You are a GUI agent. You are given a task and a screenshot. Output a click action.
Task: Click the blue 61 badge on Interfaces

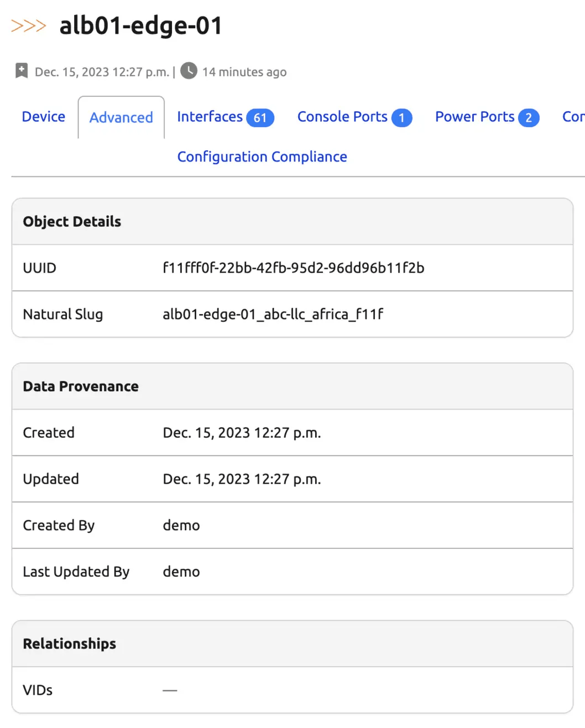point(260,118)
